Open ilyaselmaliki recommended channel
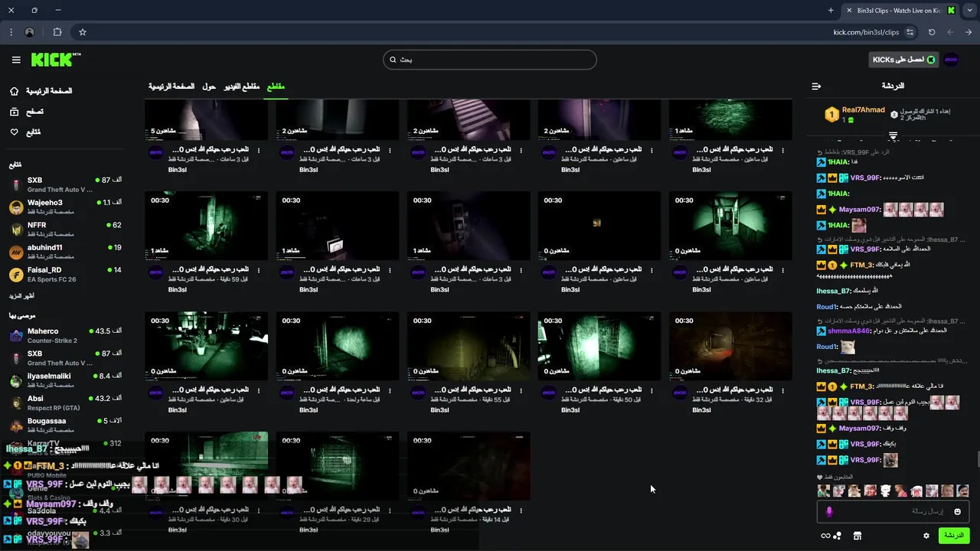 tap(65, 380)
